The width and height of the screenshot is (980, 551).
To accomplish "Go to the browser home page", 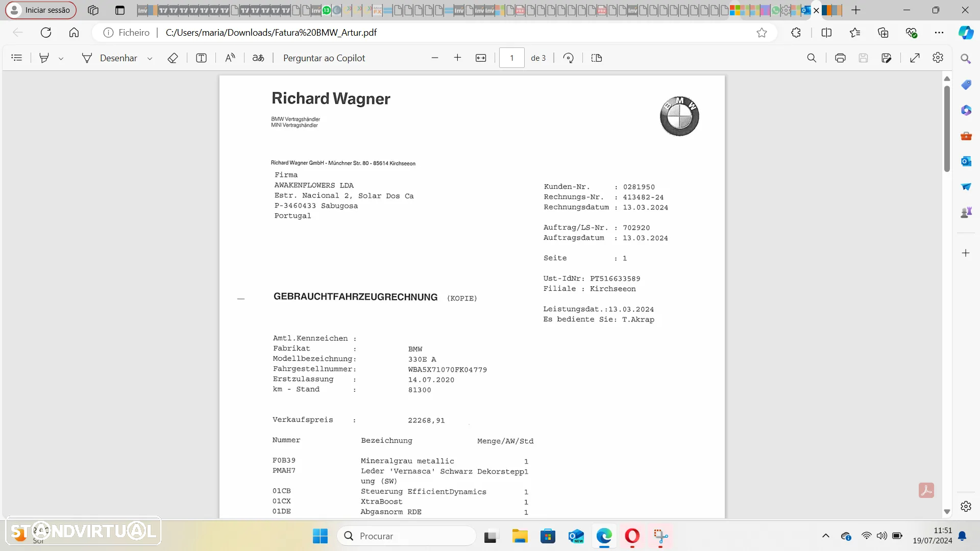I will pos(74,33).
